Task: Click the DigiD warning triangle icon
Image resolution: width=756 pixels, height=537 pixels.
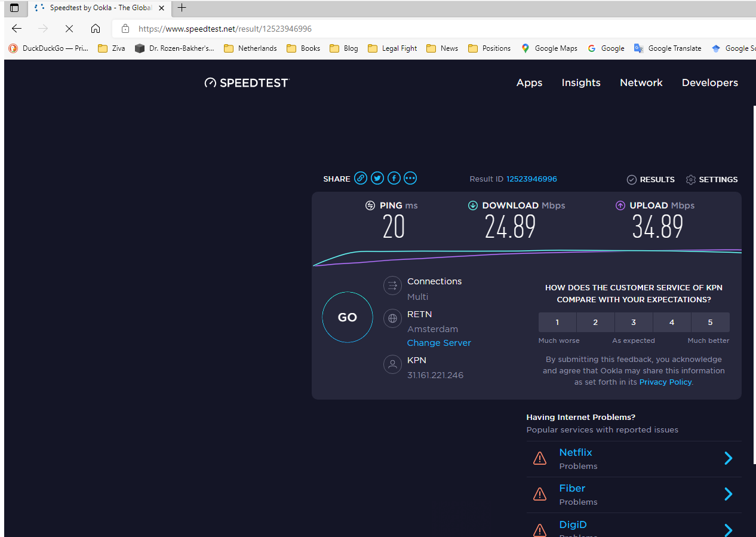Action: (x=540, y=530)
